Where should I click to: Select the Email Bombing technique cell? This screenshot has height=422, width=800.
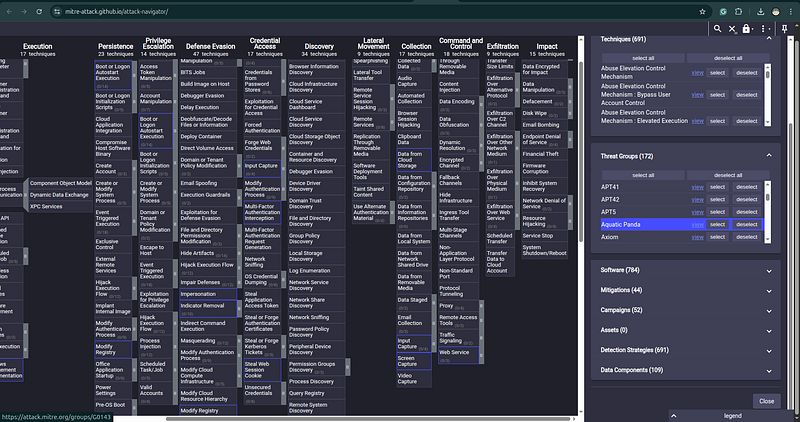(x=544, y=125)
